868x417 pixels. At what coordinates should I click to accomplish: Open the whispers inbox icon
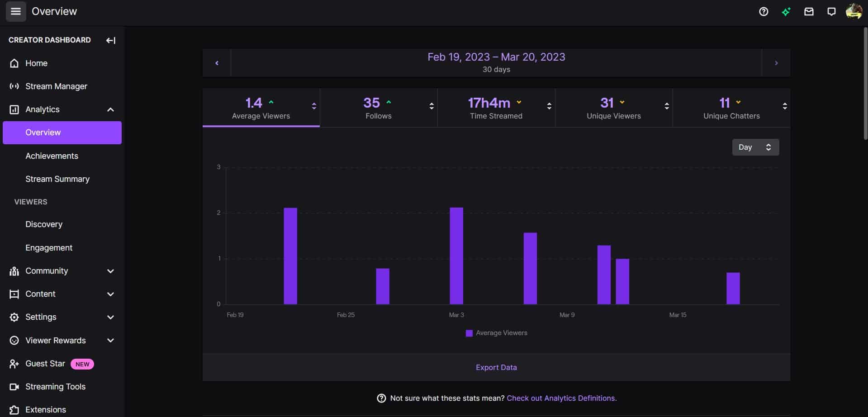[x=809, y=11]
